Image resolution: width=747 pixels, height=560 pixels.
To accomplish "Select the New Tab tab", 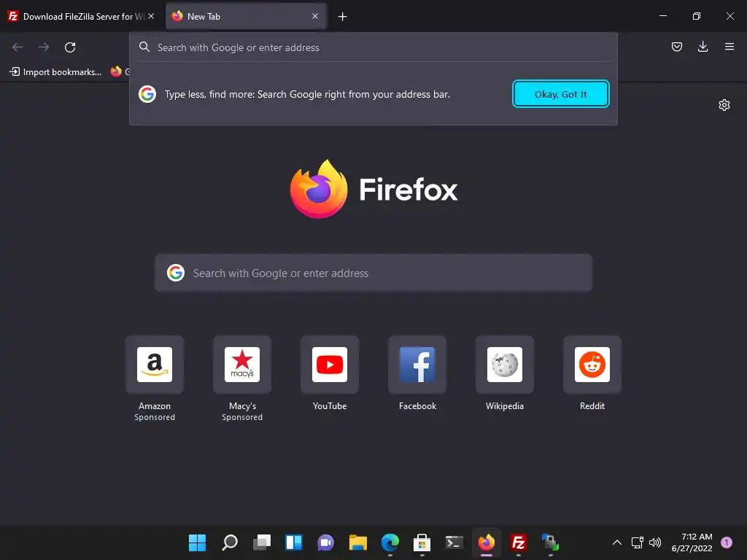I will (x=247, y=16).
